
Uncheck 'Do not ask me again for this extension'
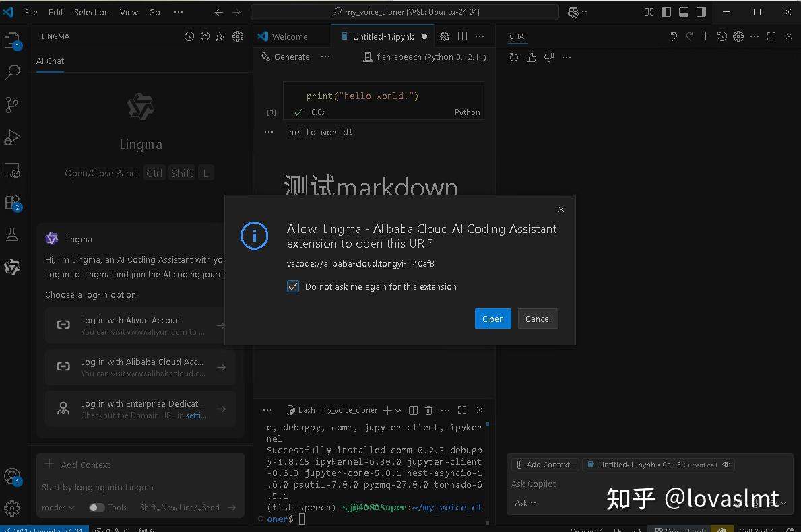[x=292, y=286]
